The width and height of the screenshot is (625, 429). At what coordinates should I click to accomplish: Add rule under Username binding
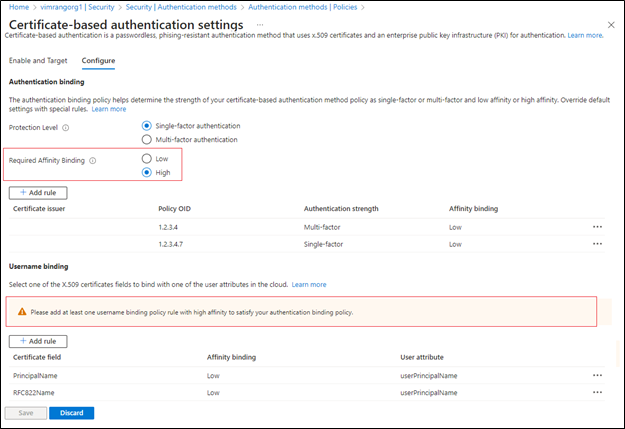pyautogui.click(x=38, y=341)
